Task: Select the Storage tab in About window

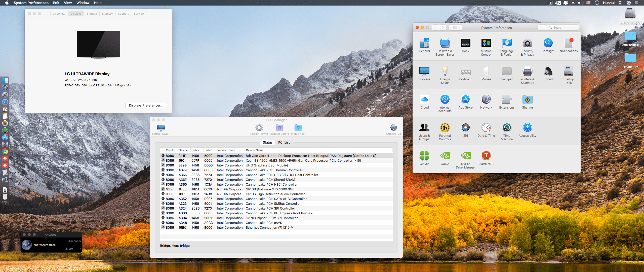Action: click(92, 14)
